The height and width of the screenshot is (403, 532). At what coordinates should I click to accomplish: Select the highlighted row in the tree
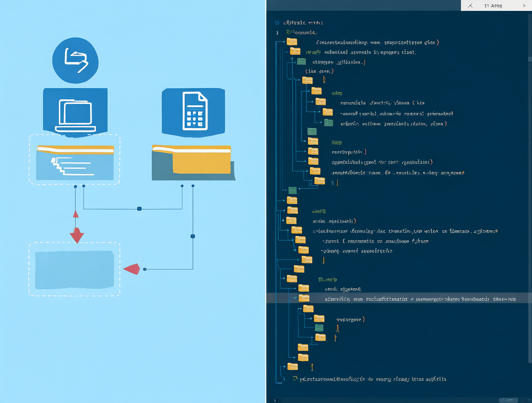(399, 299)
